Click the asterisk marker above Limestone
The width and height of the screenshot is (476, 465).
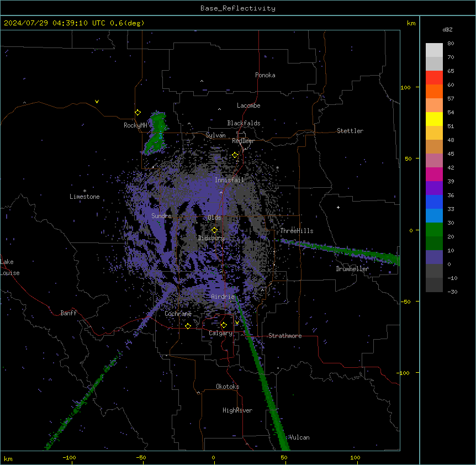point(84,191)
